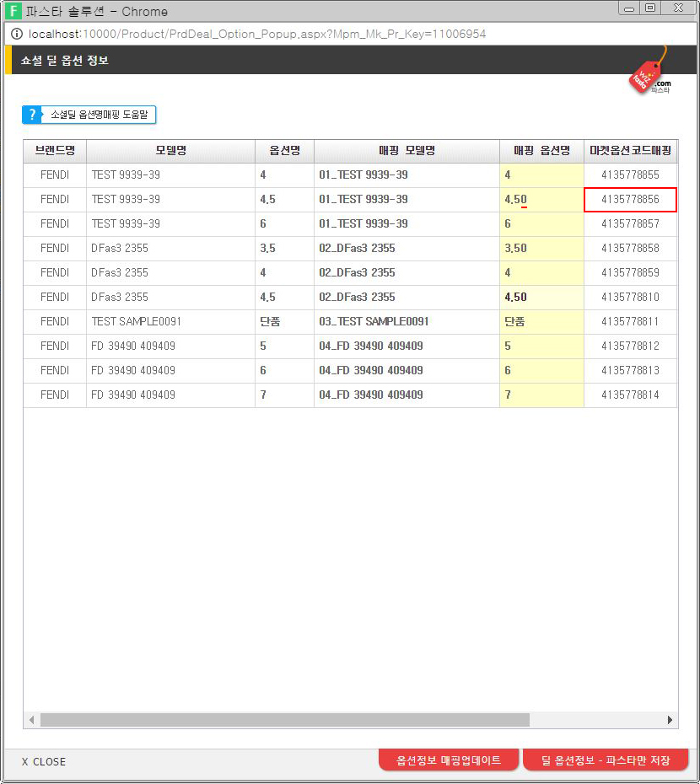The height and width of the screenshot is (784, 700).
Task: Select the 03_TEST SAMPLE0091 mapping model cell
Action: click(407, 322)
